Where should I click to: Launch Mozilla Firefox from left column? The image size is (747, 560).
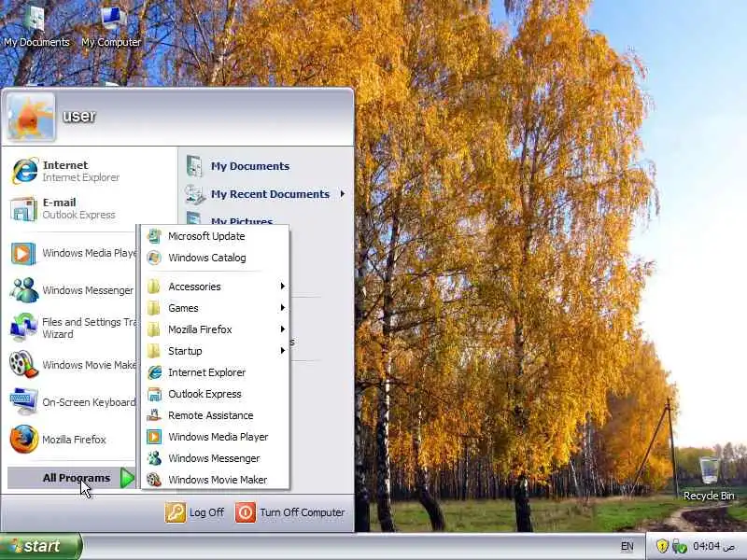[24, 439]
